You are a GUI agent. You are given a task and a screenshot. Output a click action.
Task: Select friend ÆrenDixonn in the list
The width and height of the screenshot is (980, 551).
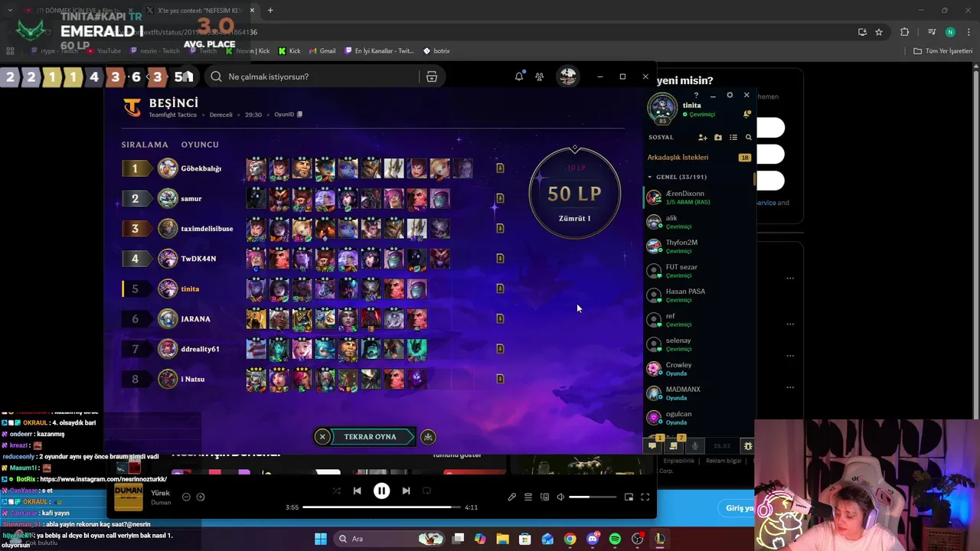pyautogui.click(x=700, y=197)
